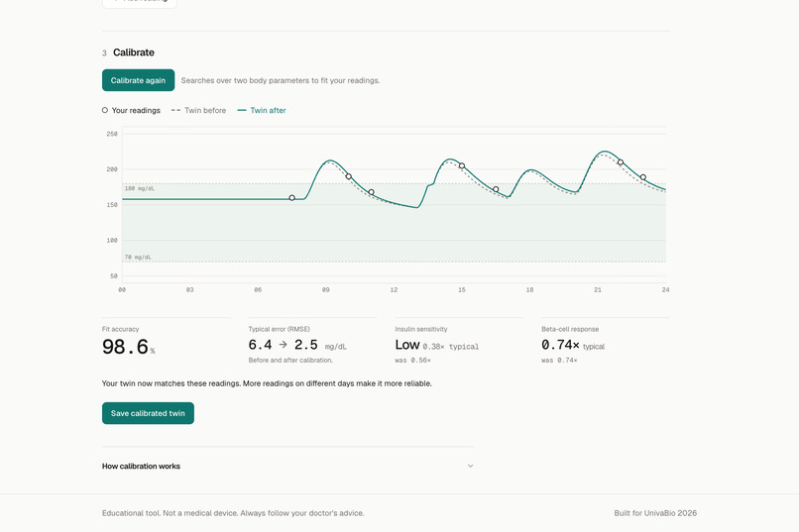Click the Your readings circle marker icon
The width and height of the screenshot is (799, 532).
(104, 110)
